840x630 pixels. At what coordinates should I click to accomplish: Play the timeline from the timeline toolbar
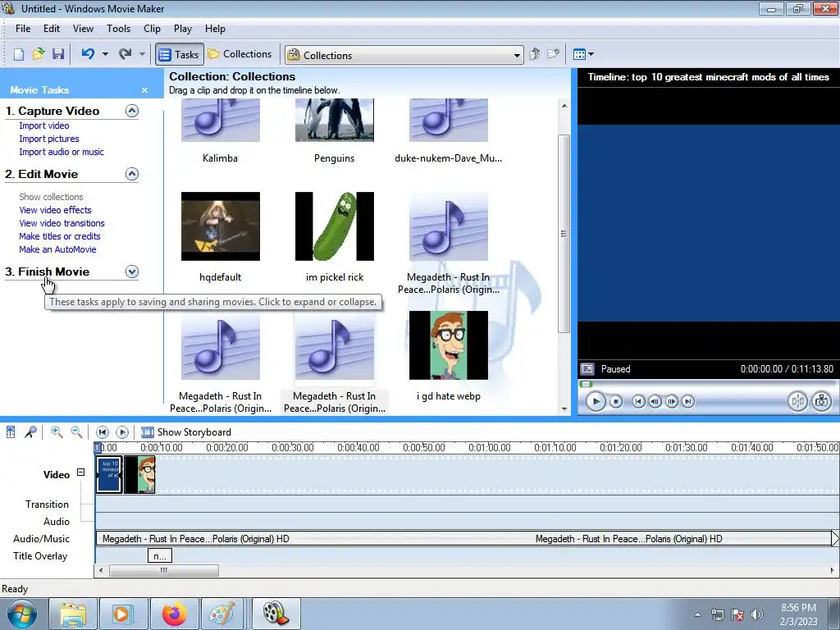pyautogui.click(x=122, y=431)
